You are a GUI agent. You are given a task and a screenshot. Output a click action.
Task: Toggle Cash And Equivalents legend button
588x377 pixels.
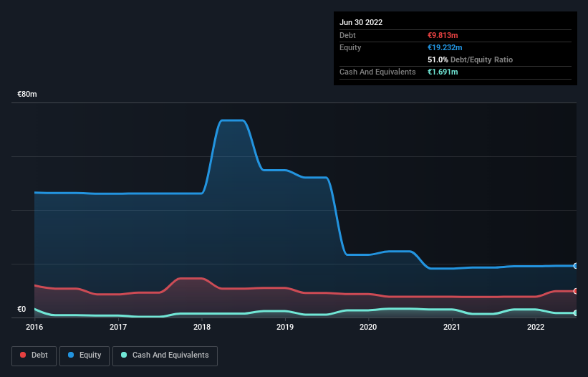pos(165,355)
